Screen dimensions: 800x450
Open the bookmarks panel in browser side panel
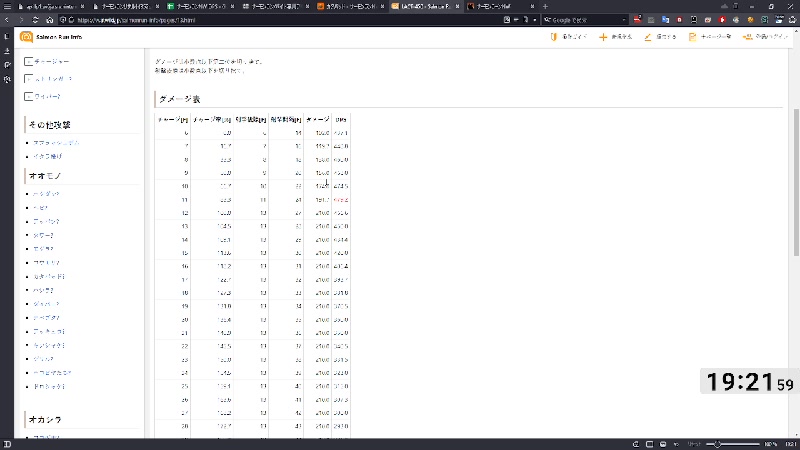click(6, 37)
